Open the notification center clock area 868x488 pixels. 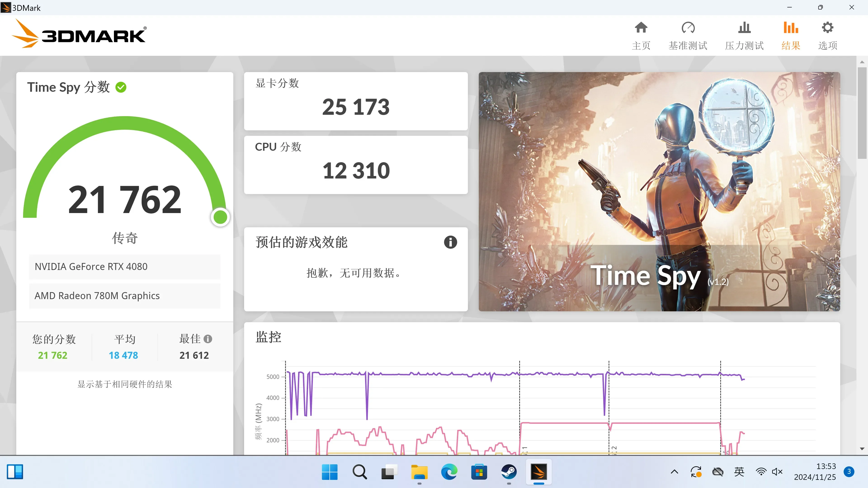coord(815,472)
